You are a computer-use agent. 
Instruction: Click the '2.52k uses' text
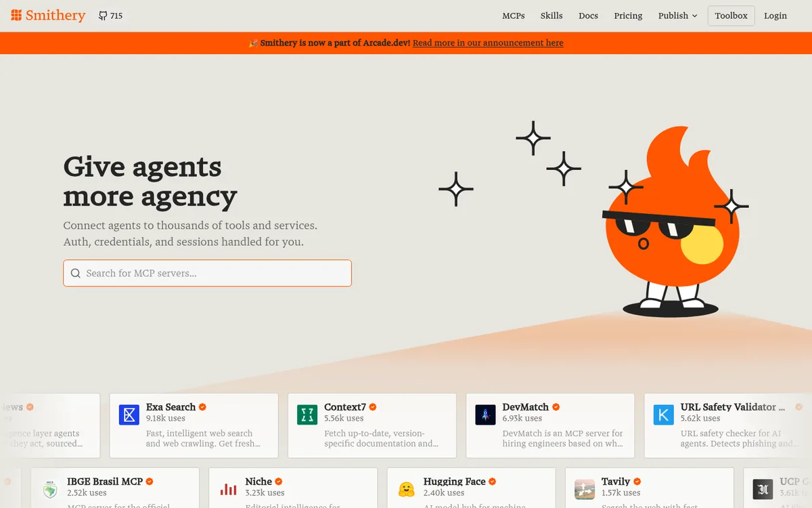tap(87, 493)
